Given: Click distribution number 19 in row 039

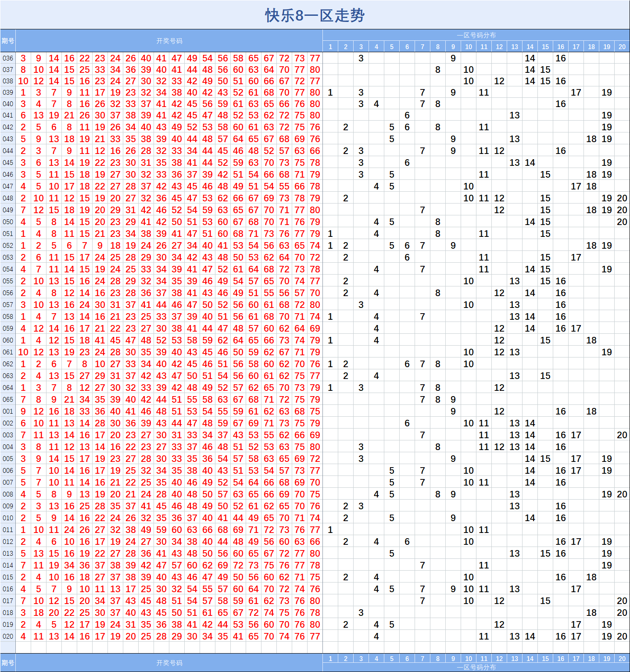Looking at the screenshot, I should (x=607, y=93).
